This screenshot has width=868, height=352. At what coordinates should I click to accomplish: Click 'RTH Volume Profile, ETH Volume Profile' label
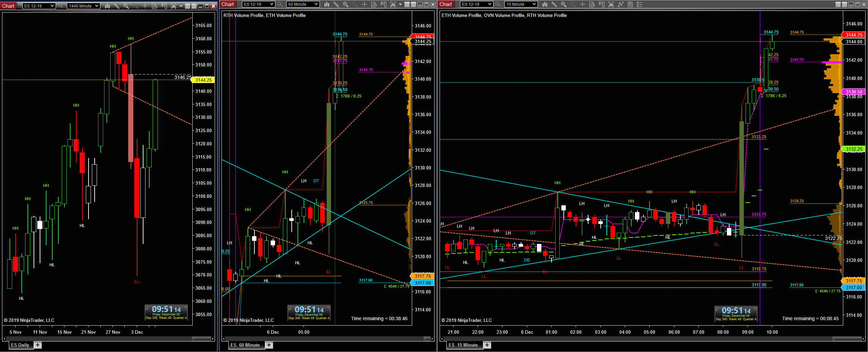[x=265, y=15]
